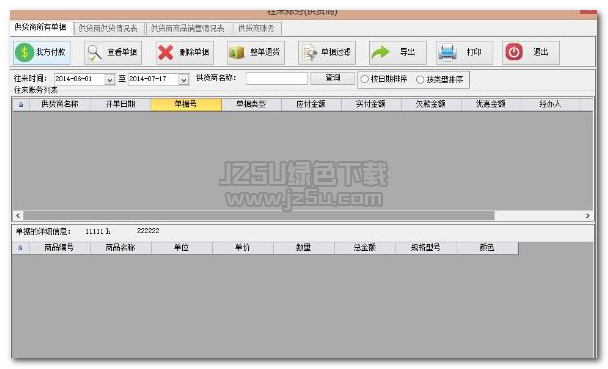Click the 单据过滤 filter document icon

[310, 53]
